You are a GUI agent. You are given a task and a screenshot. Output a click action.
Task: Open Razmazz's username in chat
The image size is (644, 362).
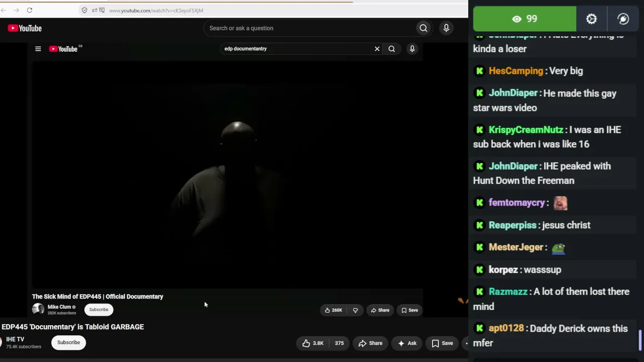tap(508, 292)
